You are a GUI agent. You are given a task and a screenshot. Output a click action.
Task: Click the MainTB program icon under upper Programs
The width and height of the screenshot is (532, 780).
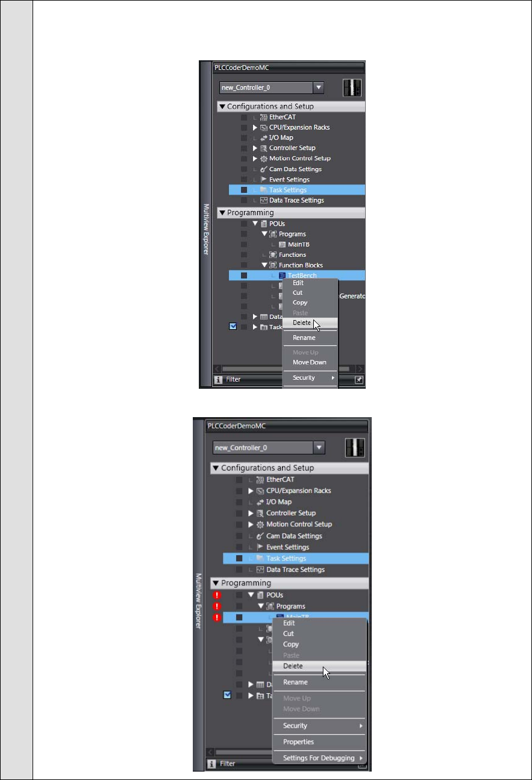(x=283, y=244)
